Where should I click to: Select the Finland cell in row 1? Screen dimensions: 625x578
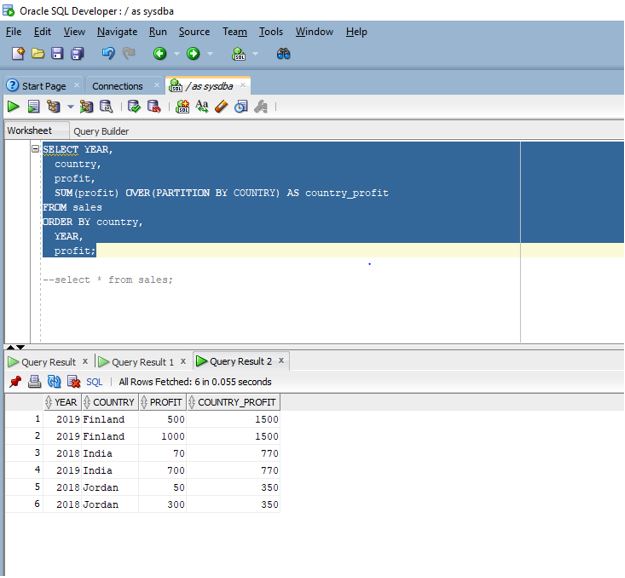coord(104,420)
